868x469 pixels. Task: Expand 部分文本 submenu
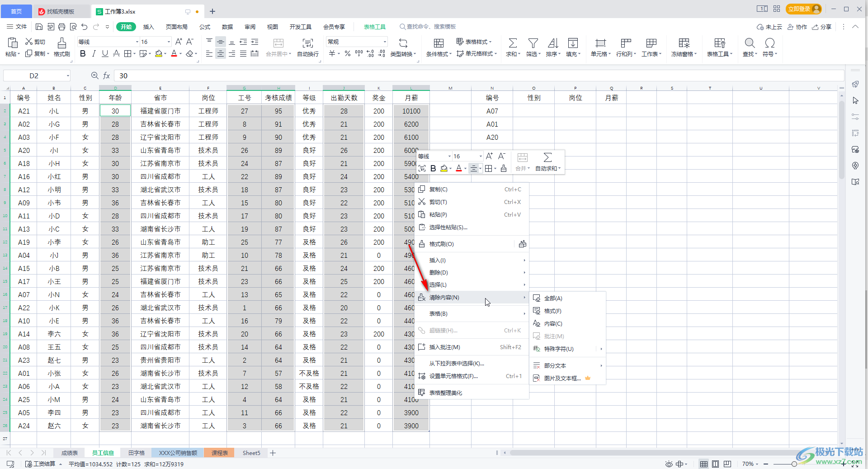point(567,365)
